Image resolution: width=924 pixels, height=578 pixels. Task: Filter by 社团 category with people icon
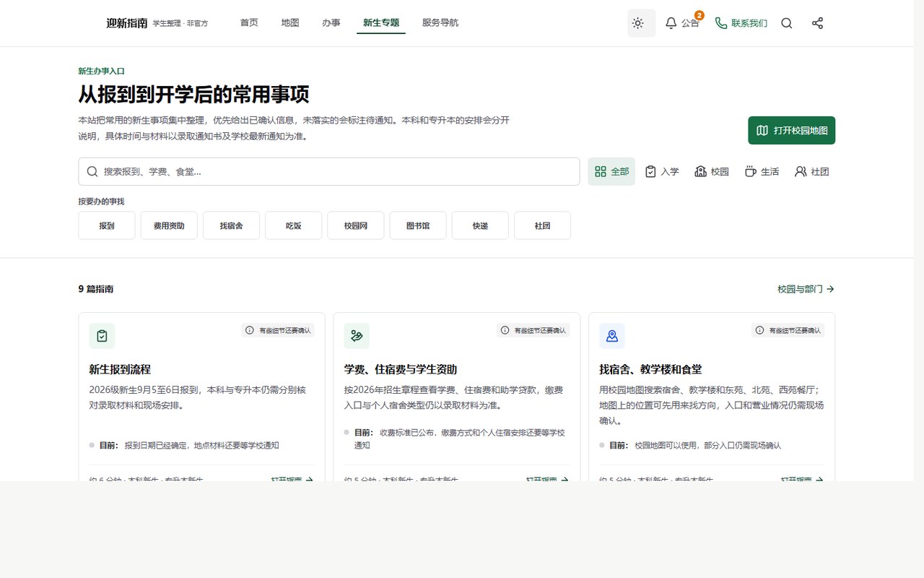coord(811,171)
